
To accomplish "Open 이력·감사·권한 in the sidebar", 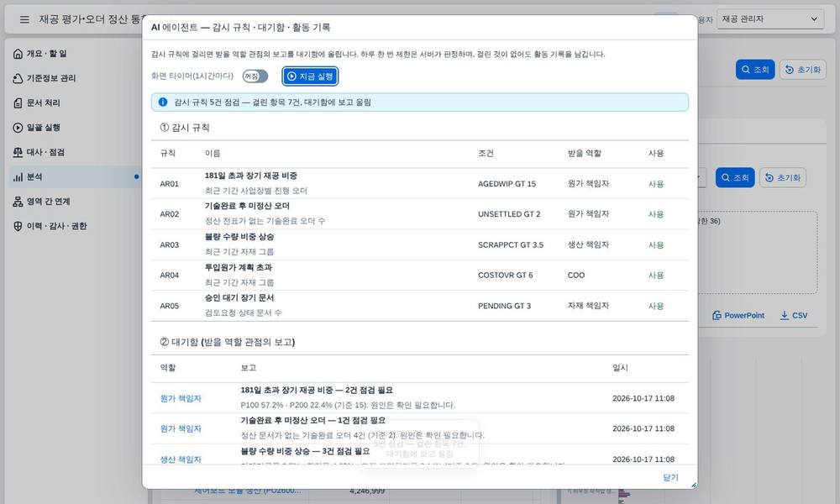I will click(x=75, y=226).
